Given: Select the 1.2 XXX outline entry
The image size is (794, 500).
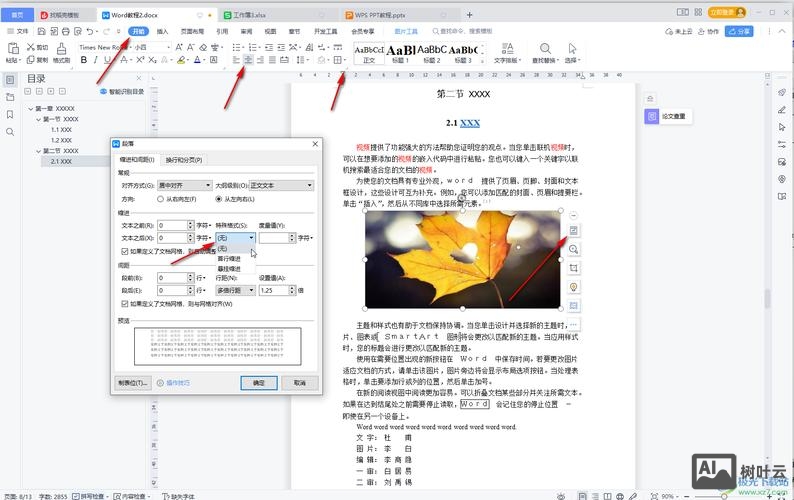Looking at the screenshot, I should click(x=61, y=140).
